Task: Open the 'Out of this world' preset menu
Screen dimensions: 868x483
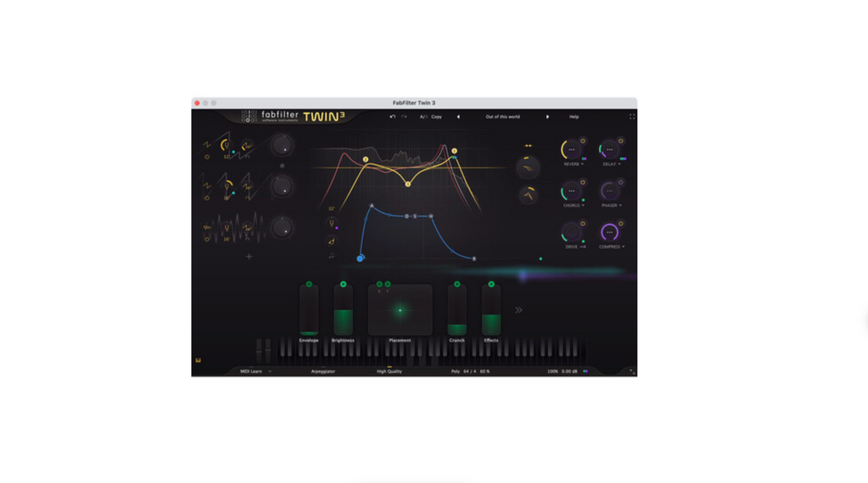Action: click(503, 117)
